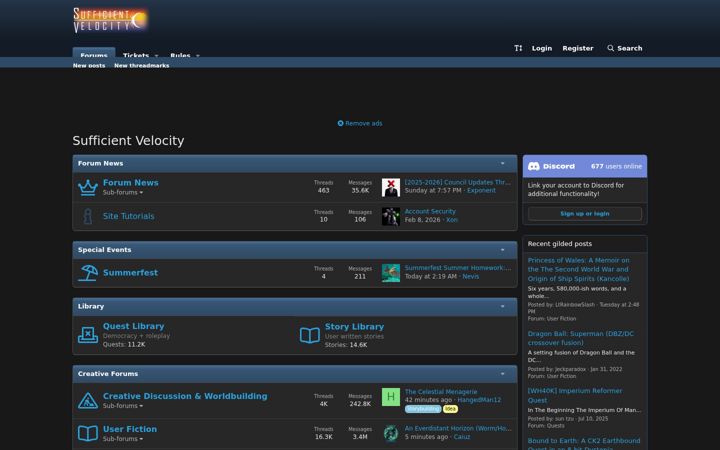Image resolution: width=720 pixels, height=450 pixels.
Task: Open Caiuz's avatar in User Fiction row
Action: [391, 433]
